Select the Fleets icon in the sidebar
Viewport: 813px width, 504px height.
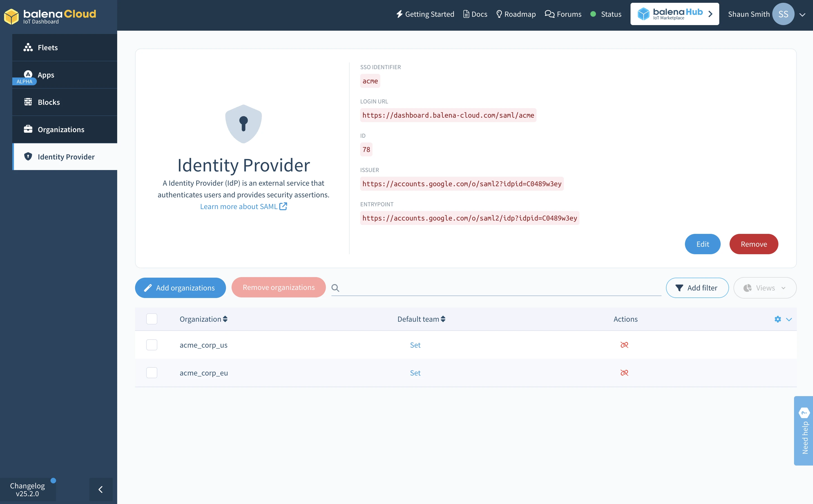coord(28,47)
